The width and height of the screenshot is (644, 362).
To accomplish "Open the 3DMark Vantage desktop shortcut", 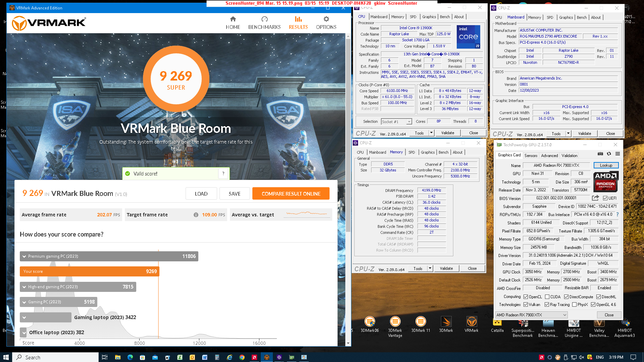I will tap(395, 327).
